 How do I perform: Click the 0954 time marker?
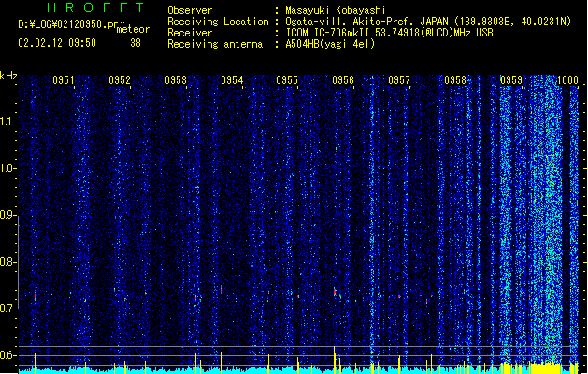232,80
